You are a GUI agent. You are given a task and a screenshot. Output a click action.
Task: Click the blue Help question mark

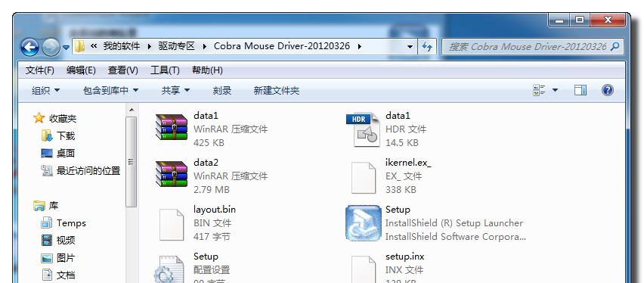pyautogui.click(x=608, y=90)
